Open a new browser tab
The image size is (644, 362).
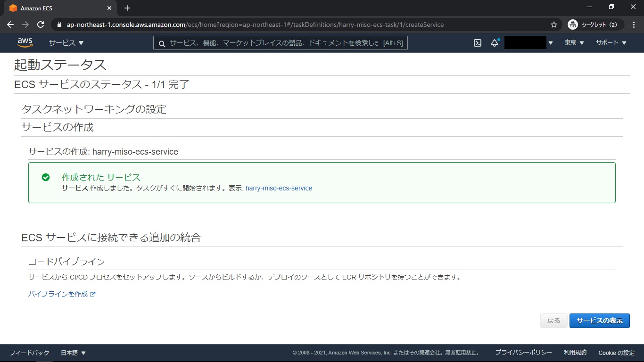pos(127,8)
